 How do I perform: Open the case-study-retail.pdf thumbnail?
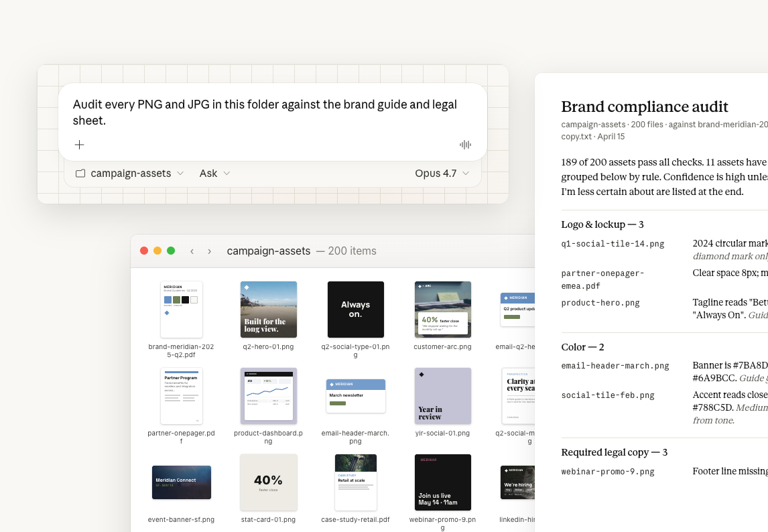pyautogui.click(x=355, y=482)
